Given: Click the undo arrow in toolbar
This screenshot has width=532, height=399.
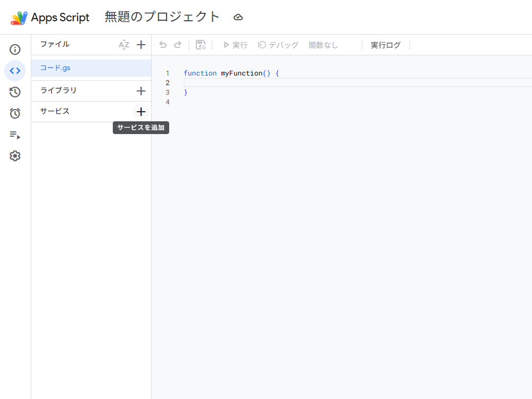Looking at the screenshot, I should click(163, 45).
